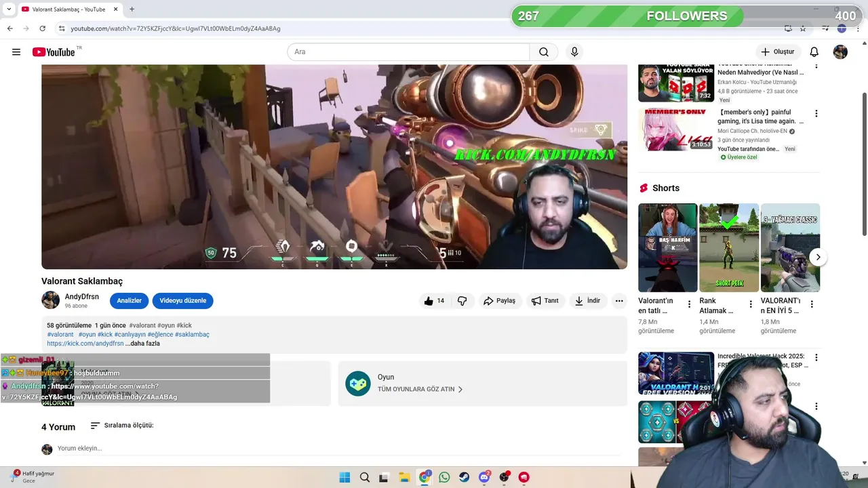Image resolution: width=868 pixels, height=488 pixels.
Task: Click the Valorant Saklambaç video player
Action: (x=334, y=167)
